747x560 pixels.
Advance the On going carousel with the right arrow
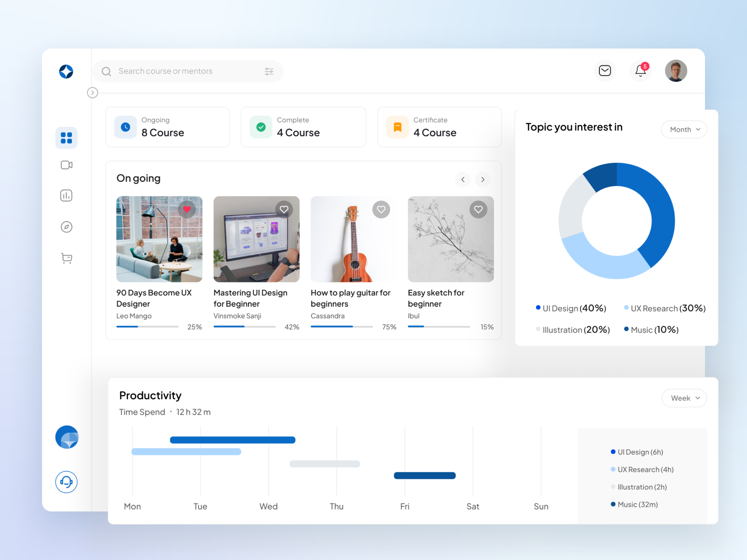pyautogui.click(x=483, y=180)
